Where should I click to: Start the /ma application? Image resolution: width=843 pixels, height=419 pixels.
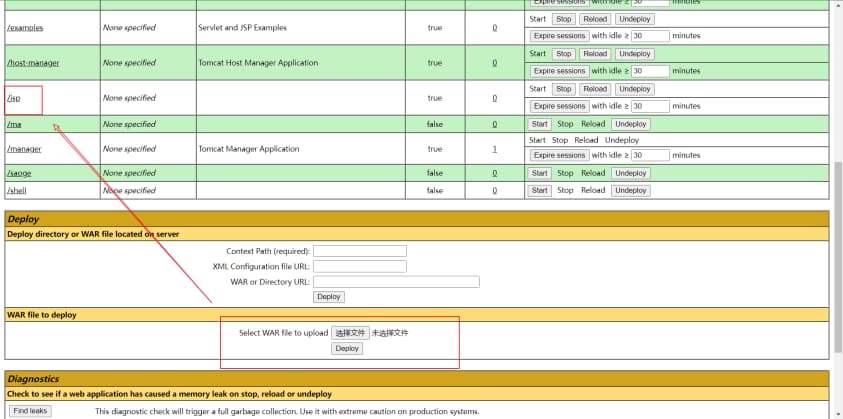[539, 124]
